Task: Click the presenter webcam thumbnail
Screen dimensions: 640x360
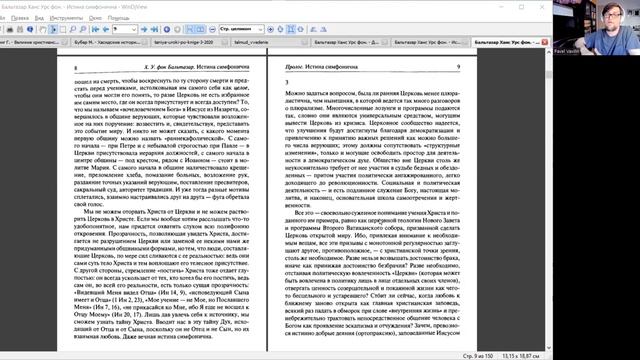Action: point(596,27)
